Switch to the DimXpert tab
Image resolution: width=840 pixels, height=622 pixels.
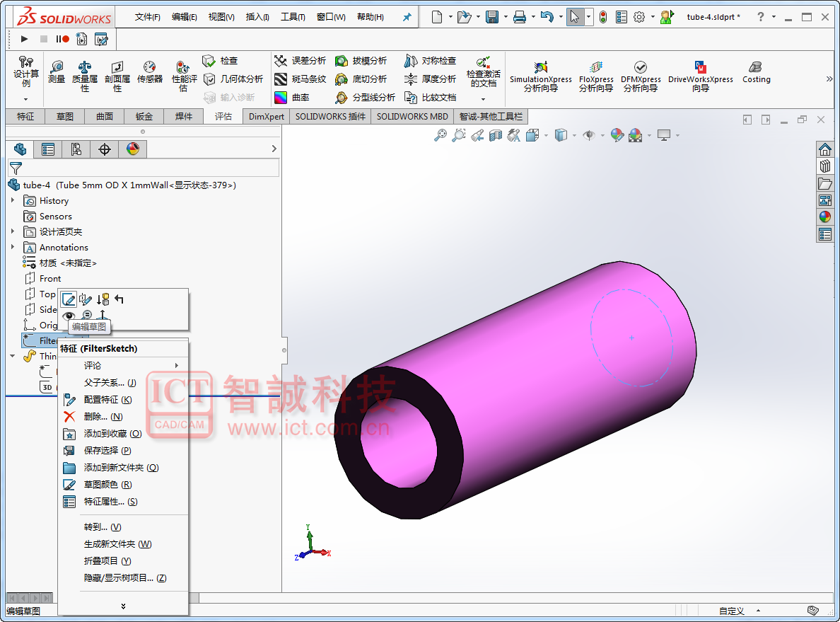tap(267, 116)
